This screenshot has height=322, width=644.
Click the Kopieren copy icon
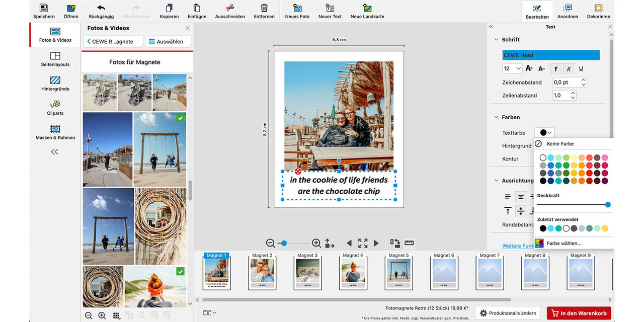[170, 8]
